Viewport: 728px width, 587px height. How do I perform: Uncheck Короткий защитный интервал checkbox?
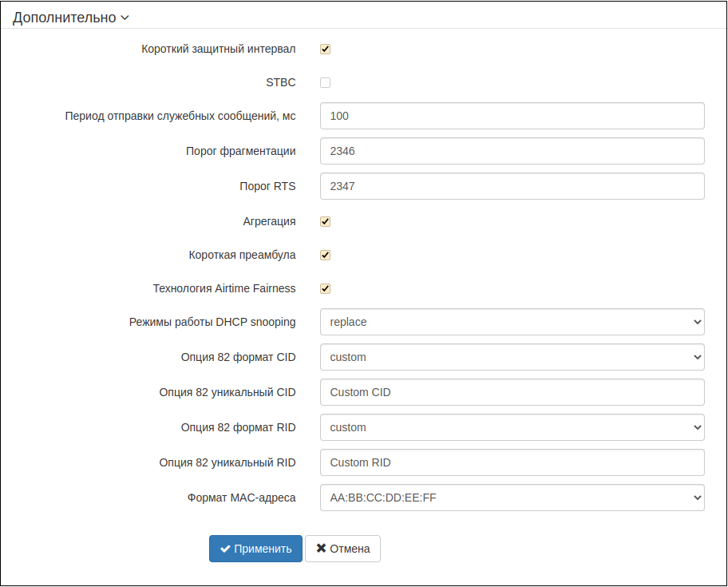pos(326,50)
